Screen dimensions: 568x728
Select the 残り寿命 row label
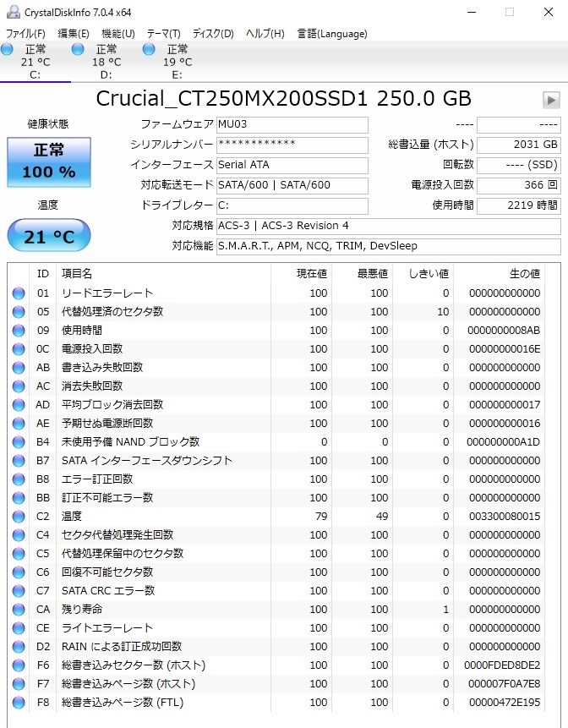82,609
